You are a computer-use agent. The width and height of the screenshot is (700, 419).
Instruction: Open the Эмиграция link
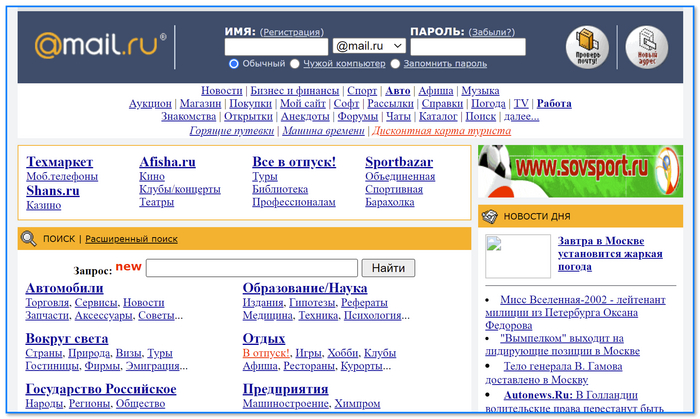click(x=152, y=366)
